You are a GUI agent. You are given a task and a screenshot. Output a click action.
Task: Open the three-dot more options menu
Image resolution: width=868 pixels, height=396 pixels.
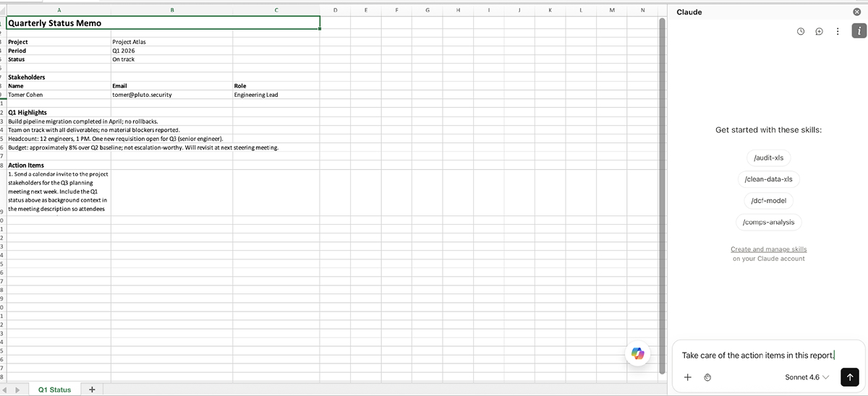837,32
